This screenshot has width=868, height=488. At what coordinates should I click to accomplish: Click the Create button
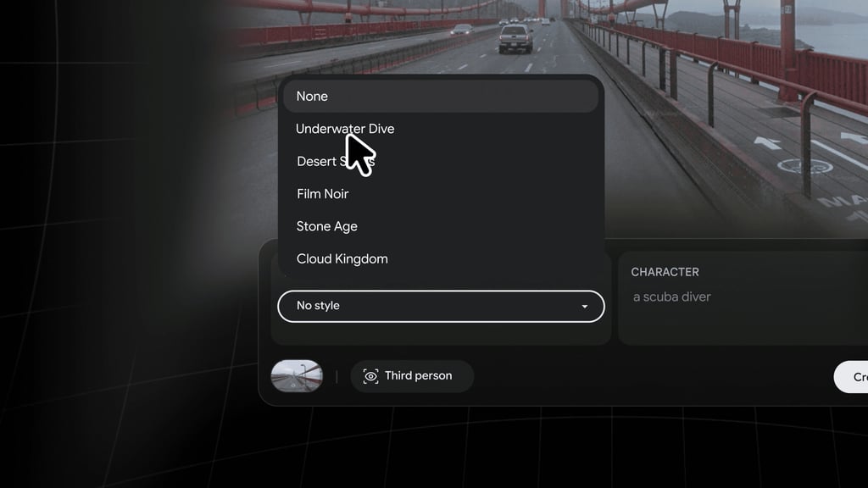(851, 377)
